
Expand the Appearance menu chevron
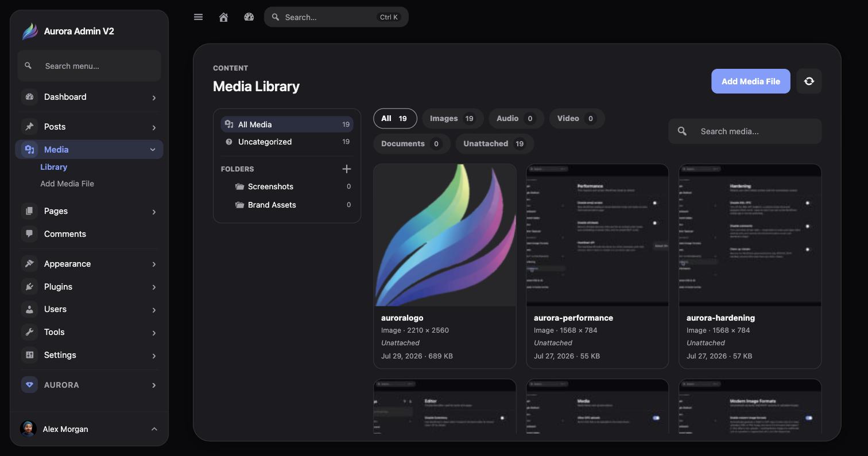pos(154,264)
